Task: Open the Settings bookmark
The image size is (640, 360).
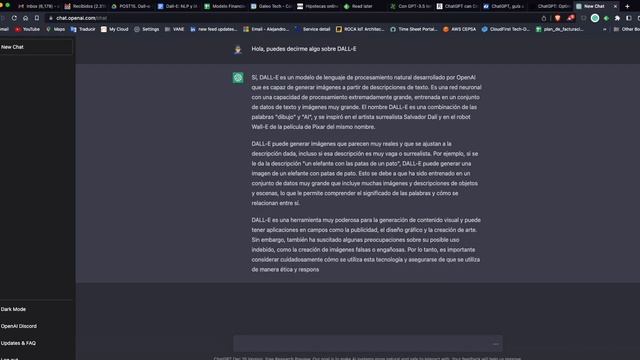Action: pyautogui.click(x=147, y=29)
